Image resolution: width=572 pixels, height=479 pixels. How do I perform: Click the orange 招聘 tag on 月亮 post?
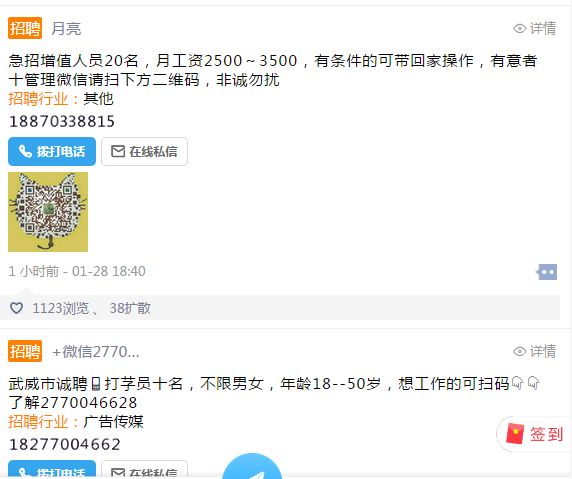coord(25,28)
